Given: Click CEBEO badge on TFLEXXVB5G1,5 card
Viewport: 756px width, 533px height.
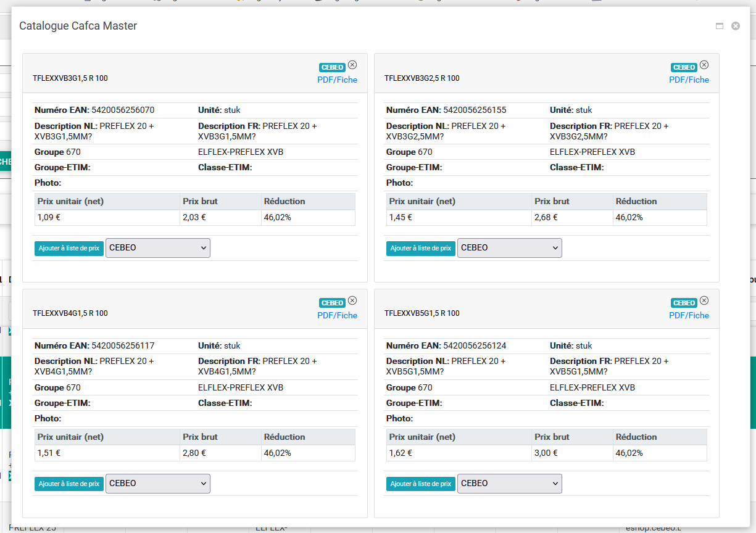Looking at the screenshot, I should click(684, 303).
